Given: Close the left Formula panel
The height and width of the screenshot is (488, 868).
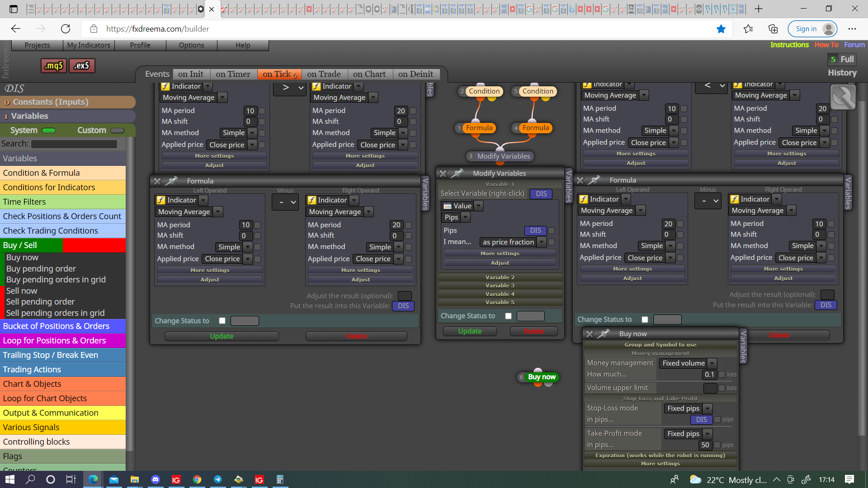Looking at the screenshot, I should click(157, 181).
